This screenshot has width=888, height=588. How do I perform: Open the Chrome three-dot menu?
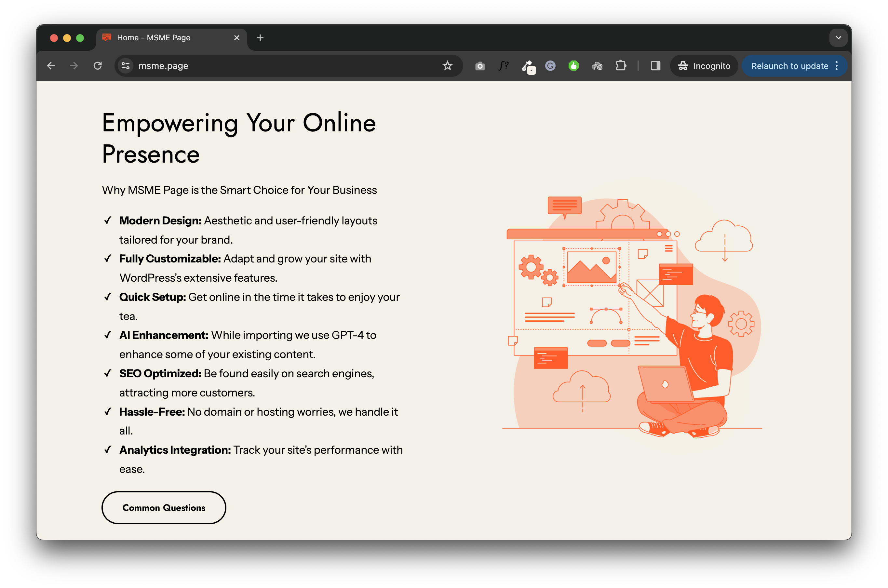(837, 66)
